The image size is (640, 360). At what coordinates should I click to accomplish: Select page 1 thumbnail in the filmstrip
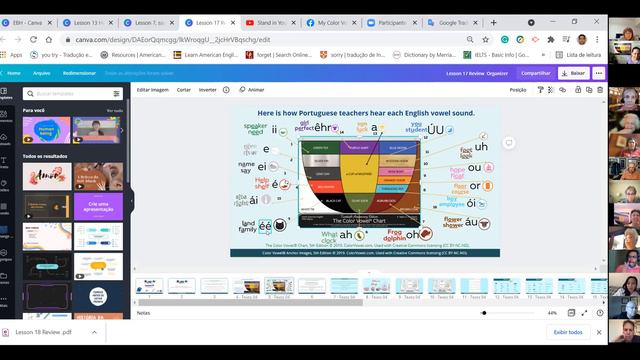coord(149,286)
